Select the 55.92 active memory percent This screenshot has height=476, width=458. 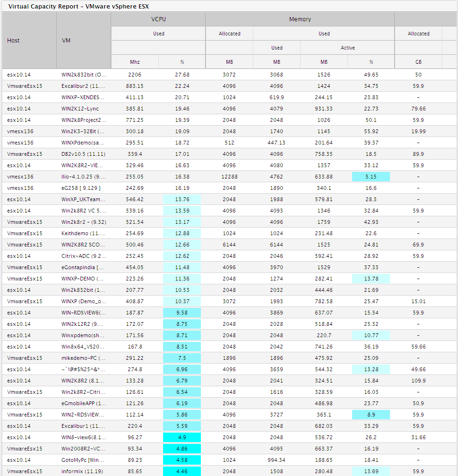pos(371,131)
